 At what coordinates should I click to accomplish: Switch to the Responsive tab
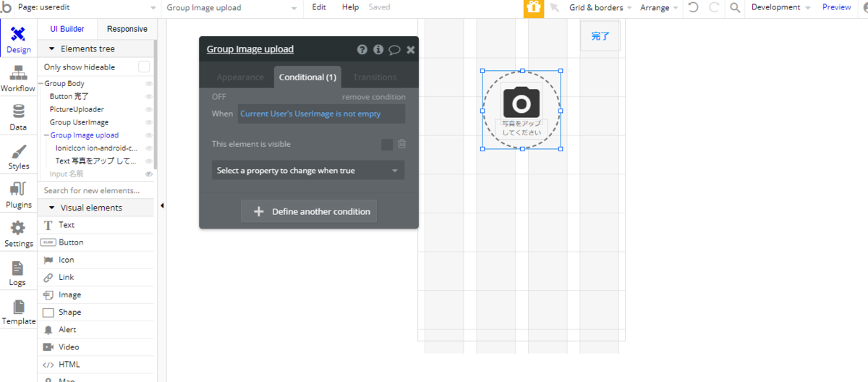127,29
